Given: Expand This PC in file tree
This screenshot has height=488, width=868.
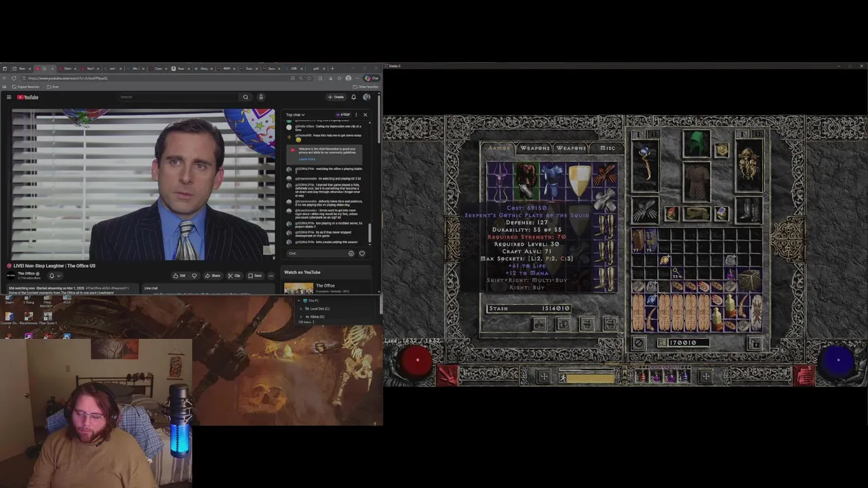Looking at the screenshot, I should 300,300.
